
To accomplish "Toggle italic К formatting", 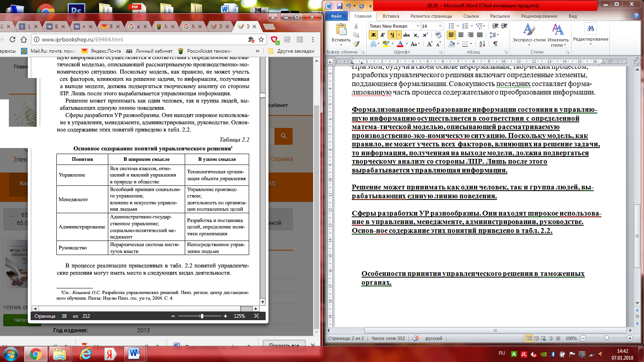I will pyautogui.click(x=382, y=35).
